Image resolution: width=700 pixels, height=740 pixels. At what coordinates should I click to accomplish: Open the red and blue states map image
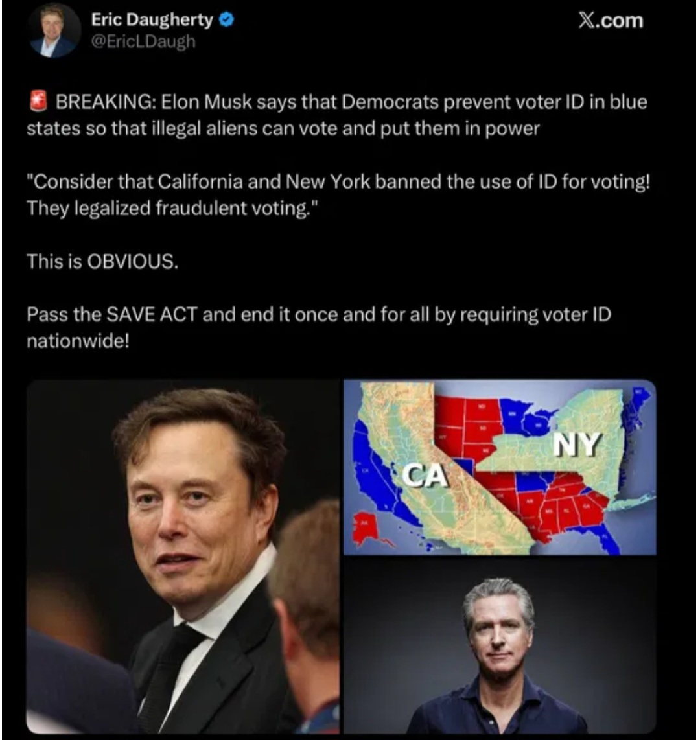click(499, 467)
